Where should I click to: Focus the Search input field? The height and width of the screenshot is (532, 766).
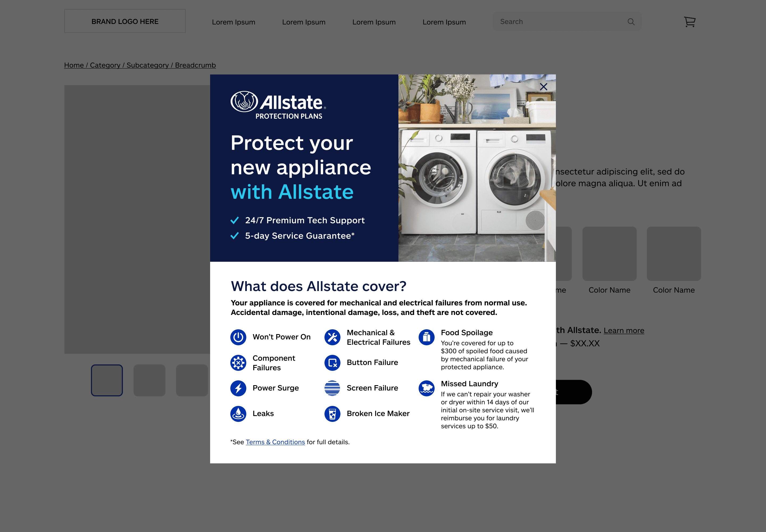click(x=567, y=22)
